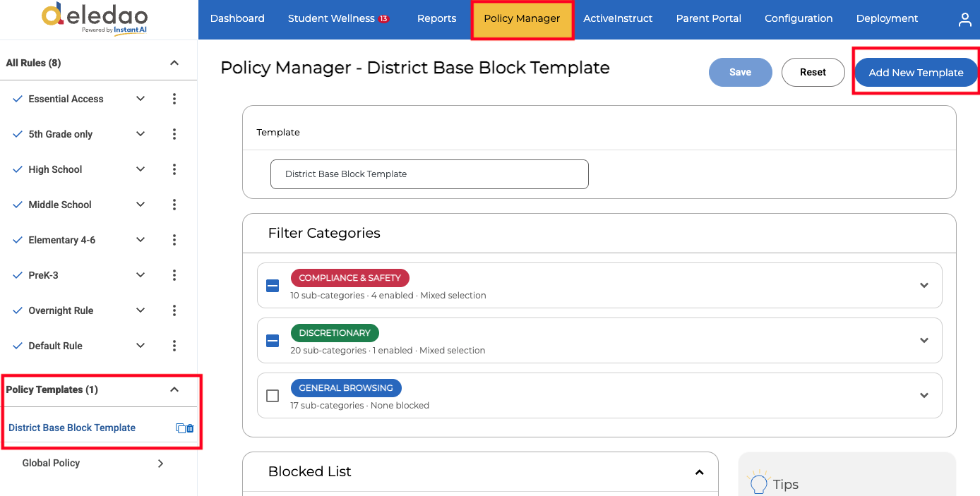The width and height of the screenshot is (980, 496).
Task: Expand the Default Rule chevron
Action: coord(141,346)
